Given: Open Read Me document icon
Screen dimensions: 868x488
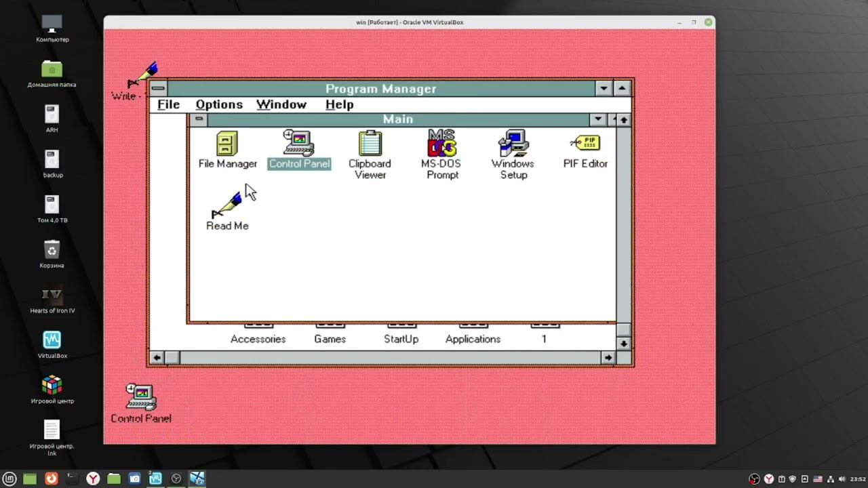Looking at the screenshot, I should pyautogui.click(x=227, y=211).
